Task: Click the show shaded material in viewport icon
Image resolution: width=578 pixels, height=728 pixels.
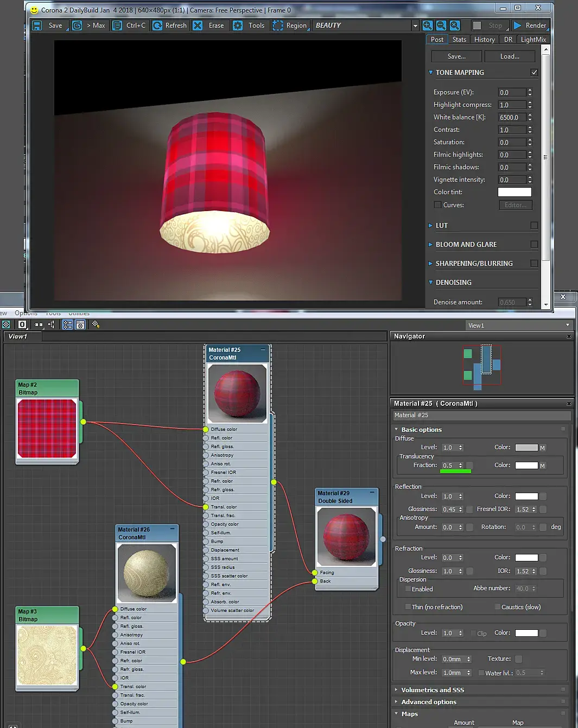Action: tap(6, 324)
